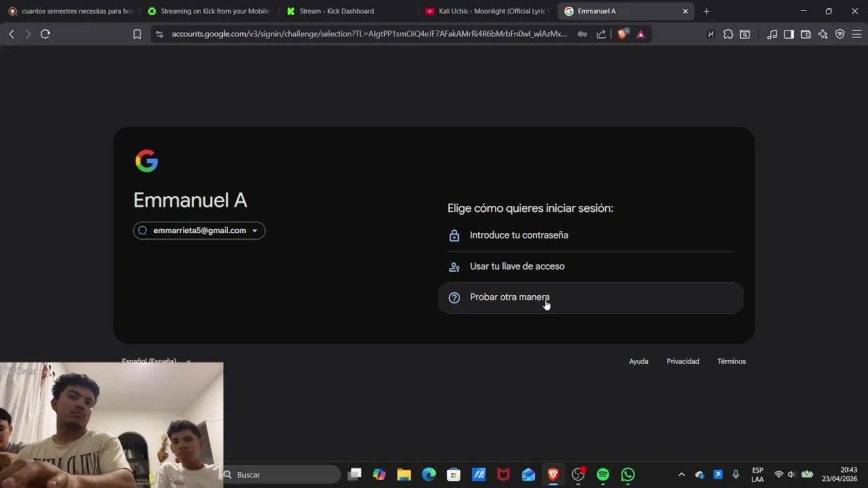The image size is (868, 488).
Task: Open saved passwords key icon
Action: pos(583,34)
